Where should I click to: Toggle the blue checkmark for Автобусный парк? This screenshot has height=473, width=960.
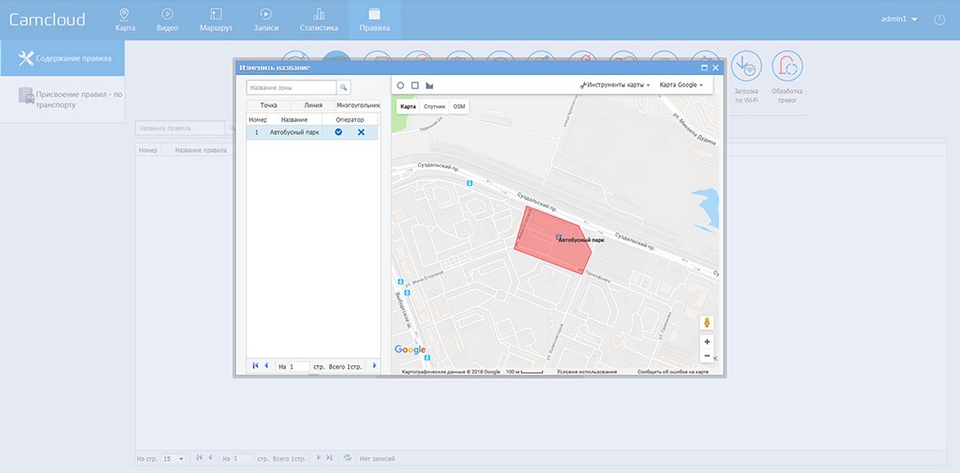pos(338,132)
